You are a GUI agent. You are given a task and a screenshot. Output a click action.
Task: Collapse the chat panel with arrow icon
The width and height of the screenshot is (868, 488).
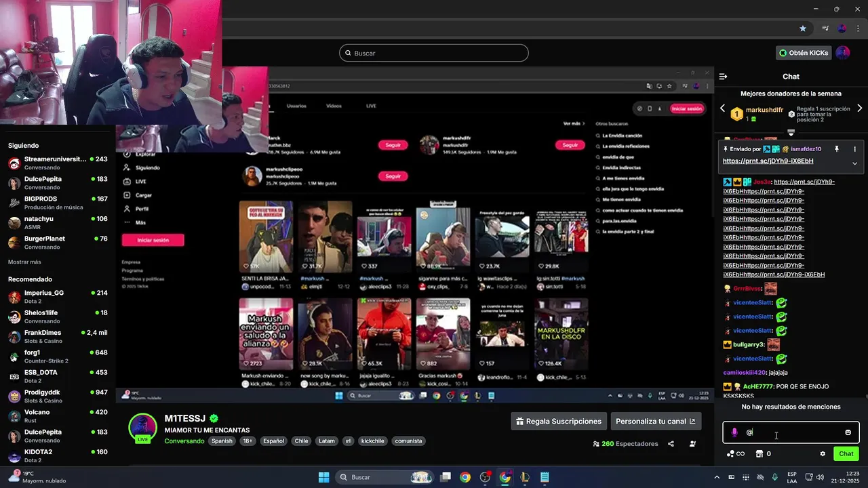tap(723, 77)
